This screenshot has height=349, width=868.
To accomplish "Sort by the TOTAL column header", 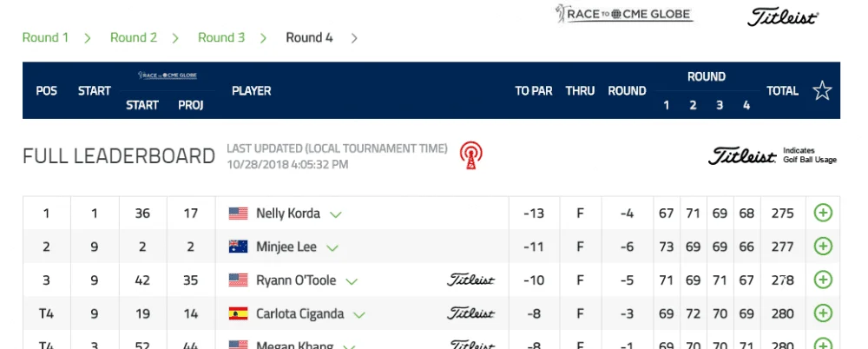I will point(782,91).
